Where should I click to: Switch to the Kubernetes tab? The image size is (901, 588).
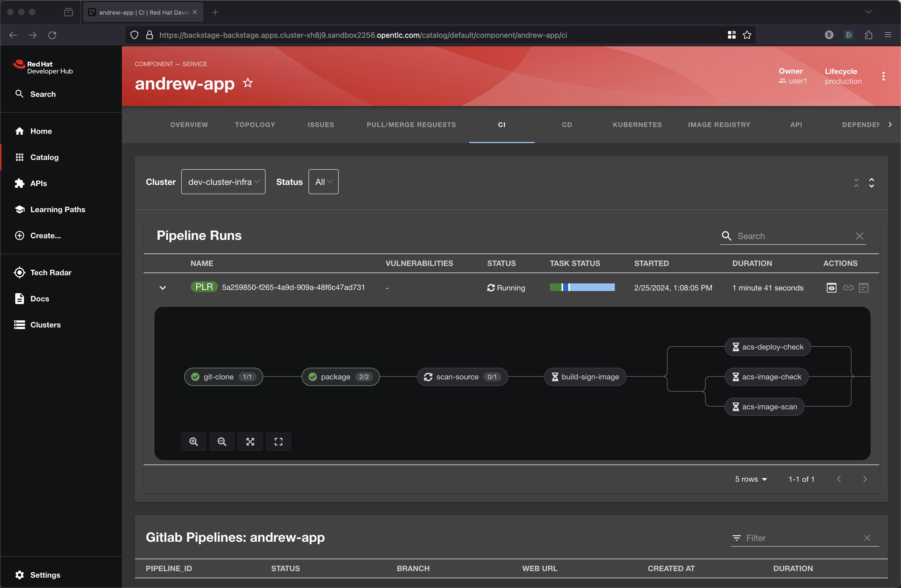(637, 125)
